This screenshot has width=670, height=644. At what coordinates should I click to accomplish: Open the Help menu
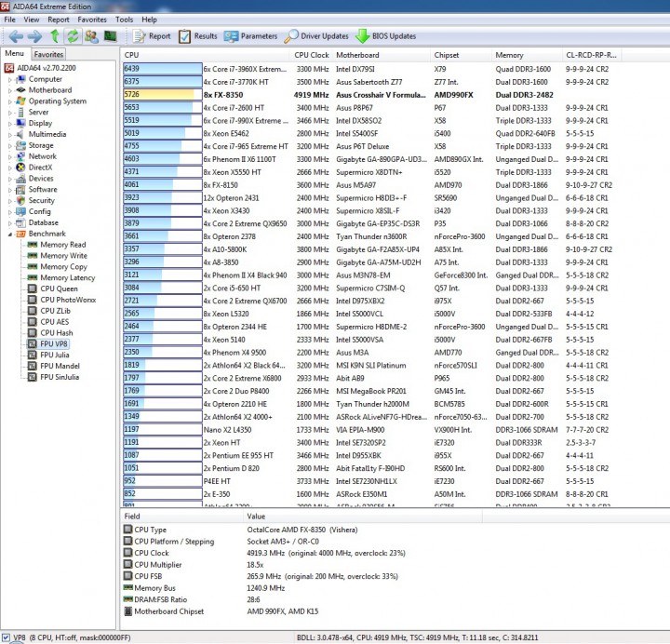coord(149,20)
